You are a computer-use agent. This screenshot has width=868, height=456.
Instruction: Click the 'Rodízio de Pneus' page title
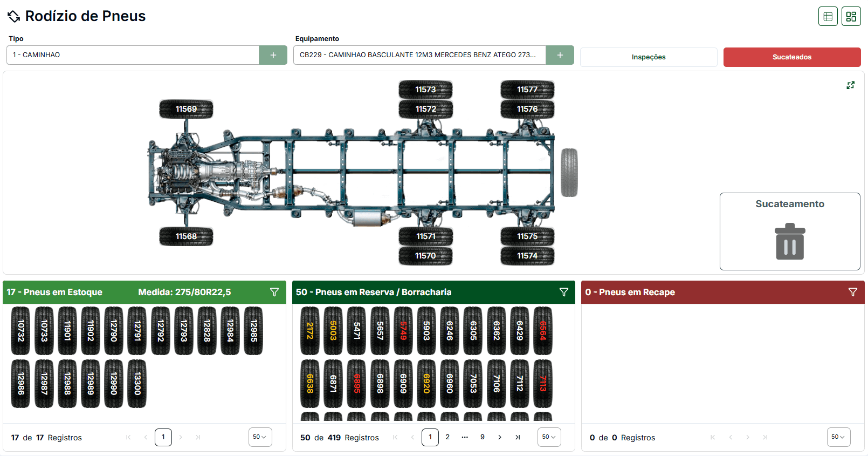(85, 16)
